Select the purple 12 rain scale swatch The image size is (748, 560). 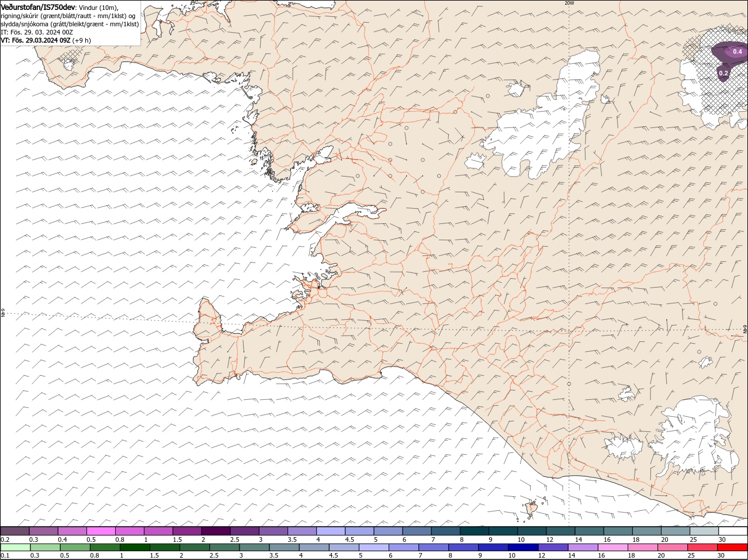[x=554, y=548]
